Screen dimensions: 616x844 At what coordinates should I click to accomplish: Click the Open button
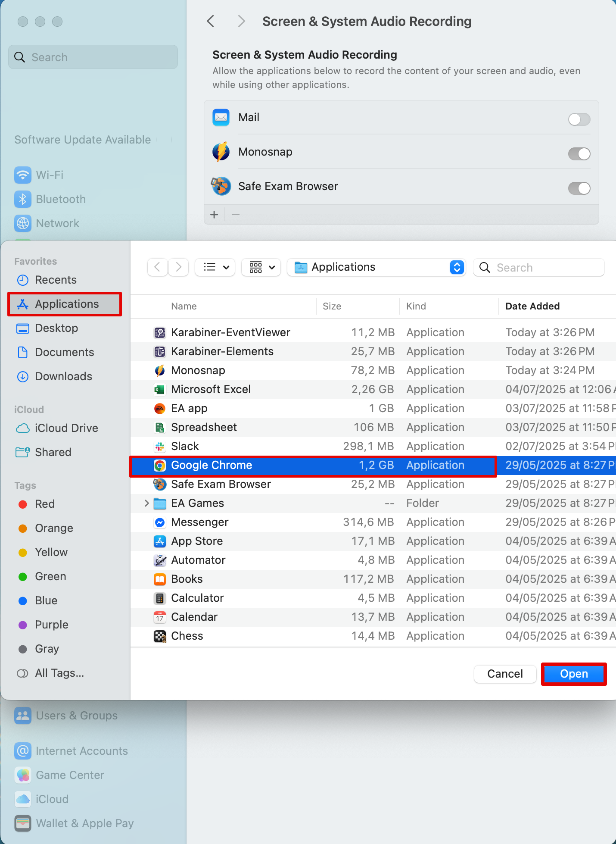coord(573,674)
